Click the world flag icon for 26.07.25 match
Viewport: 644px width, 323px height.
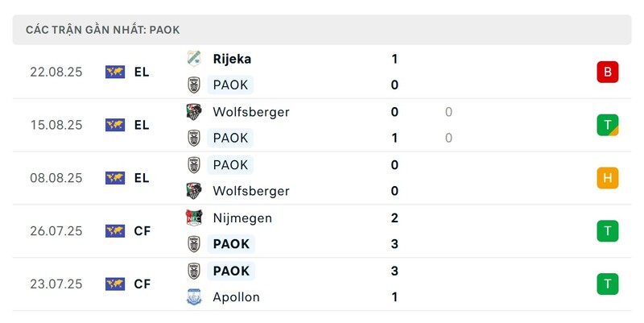115,231
